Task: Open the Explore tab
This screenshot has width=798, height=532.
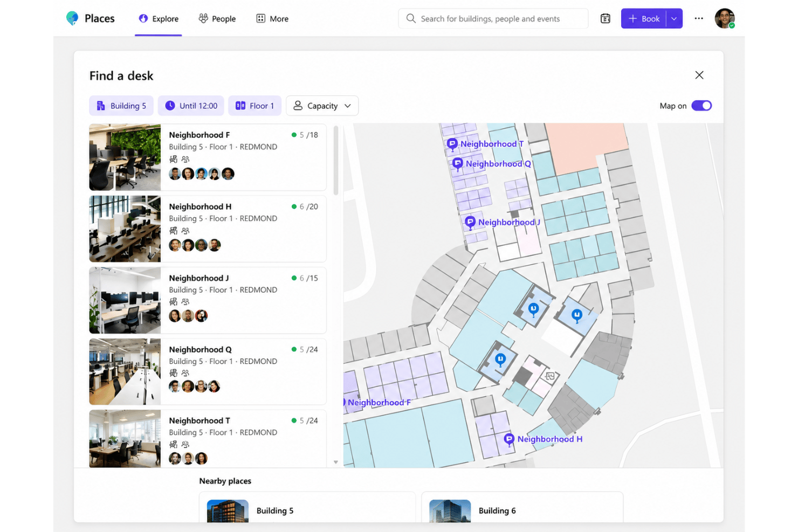Action: (159, 19)
